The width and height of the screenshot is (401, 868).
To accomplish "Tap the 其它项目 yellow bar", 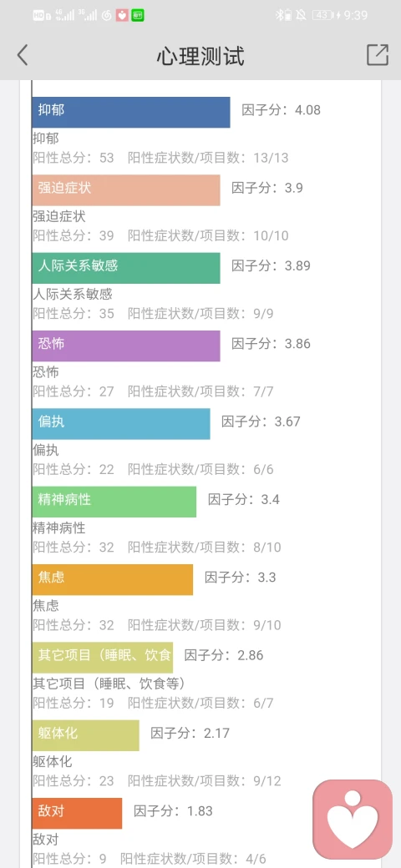I will click(103, 658).
